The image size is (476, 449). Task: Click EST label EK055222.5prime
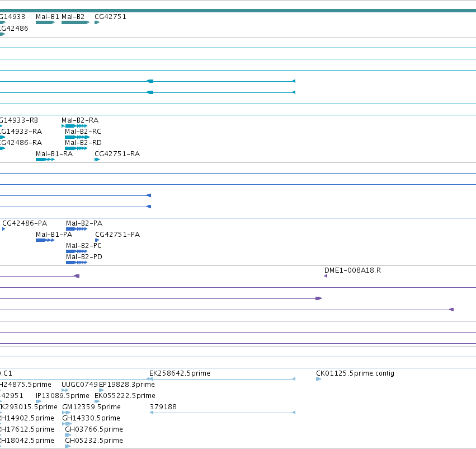(125, 396)
